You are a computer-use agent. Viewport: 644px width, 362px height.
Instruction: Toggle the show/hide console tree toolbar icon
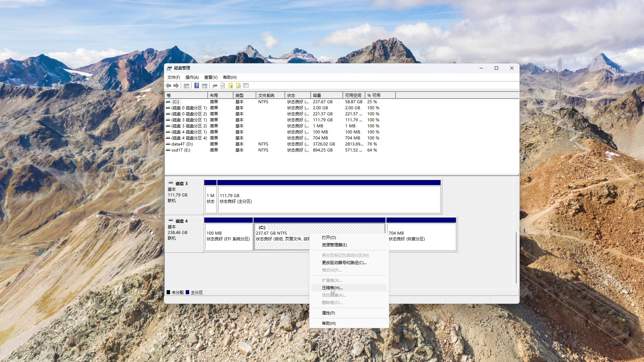(186, 86)
